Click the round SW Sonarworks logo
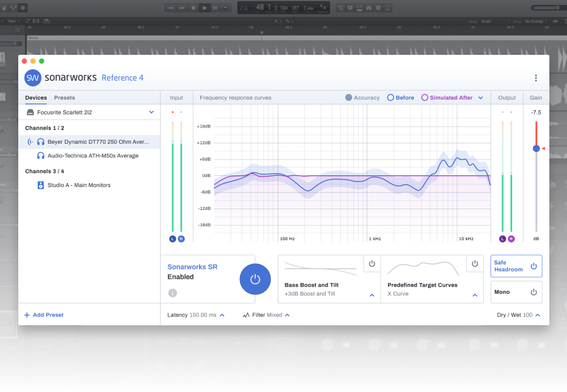Image resolution: width=567 pixels, height=392 pixels. [33, 78]
